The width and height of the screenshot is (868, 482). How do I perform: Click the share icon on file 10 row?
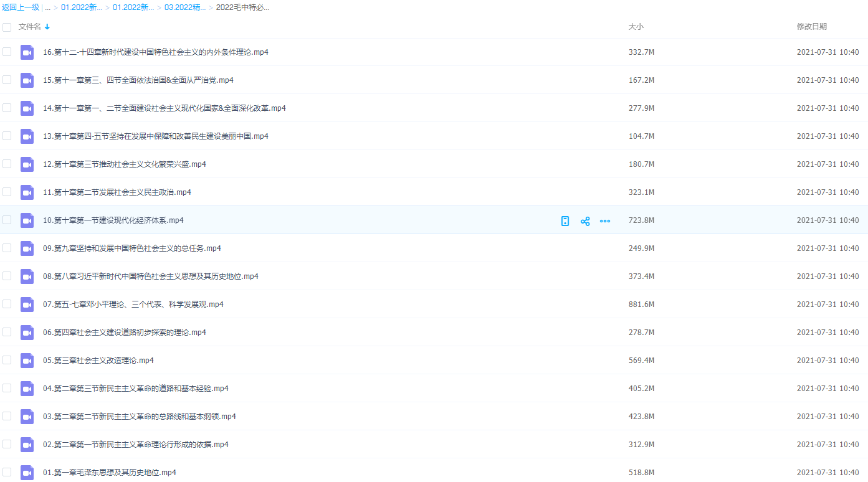tap(585, 221)
